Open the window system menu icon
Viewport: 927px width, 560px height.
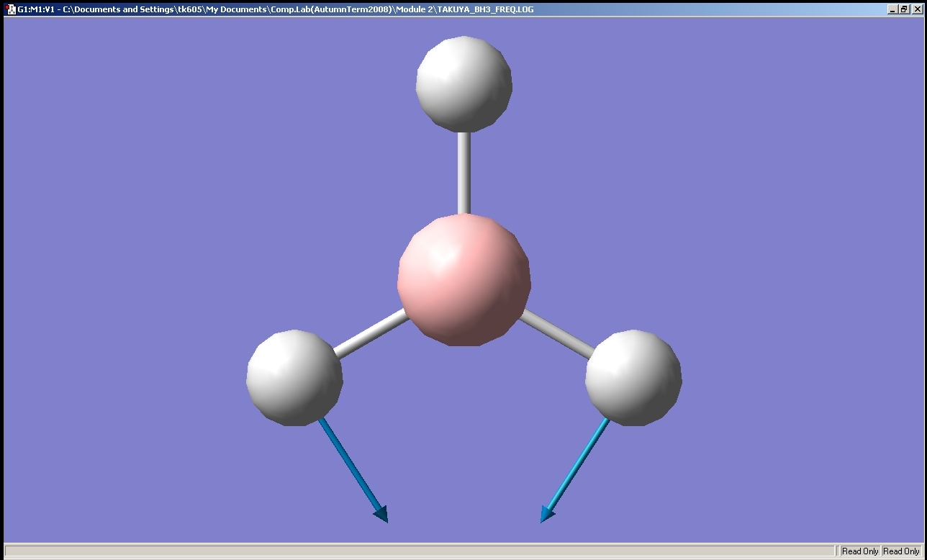coord(11,9)
